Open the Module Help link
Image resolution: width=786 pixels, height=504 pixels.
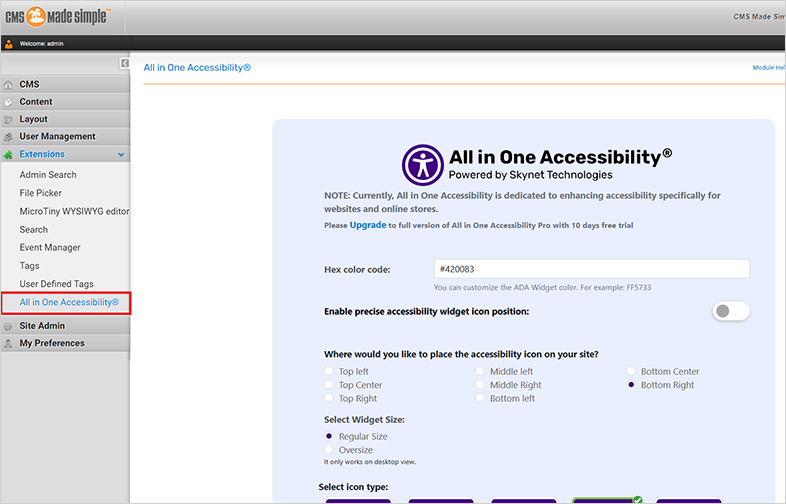tap(768, 67)
